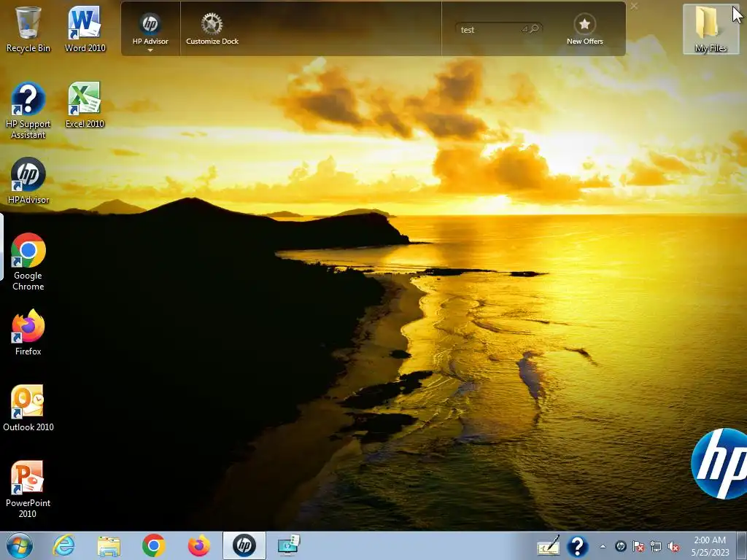Open New Offers star in dock
Image resolution: width=747 pixels, height=560 pixels.
[584, 28]
